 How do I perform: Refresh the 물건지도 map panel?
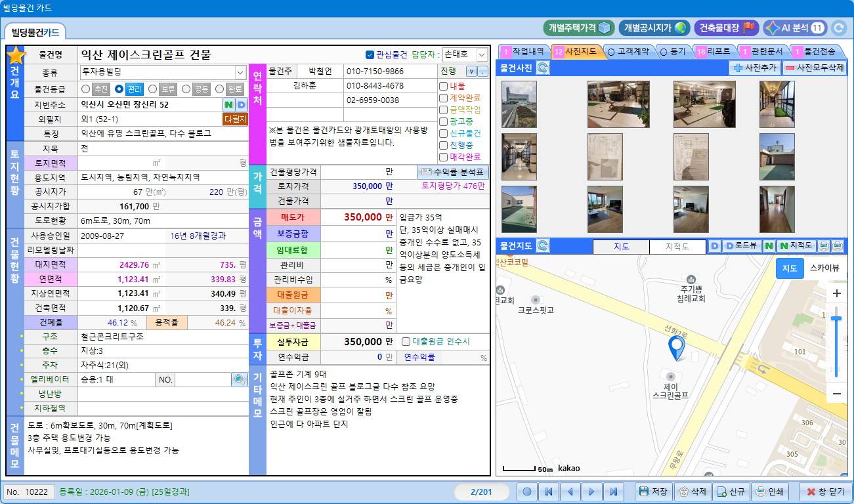(x=543, y=246)
